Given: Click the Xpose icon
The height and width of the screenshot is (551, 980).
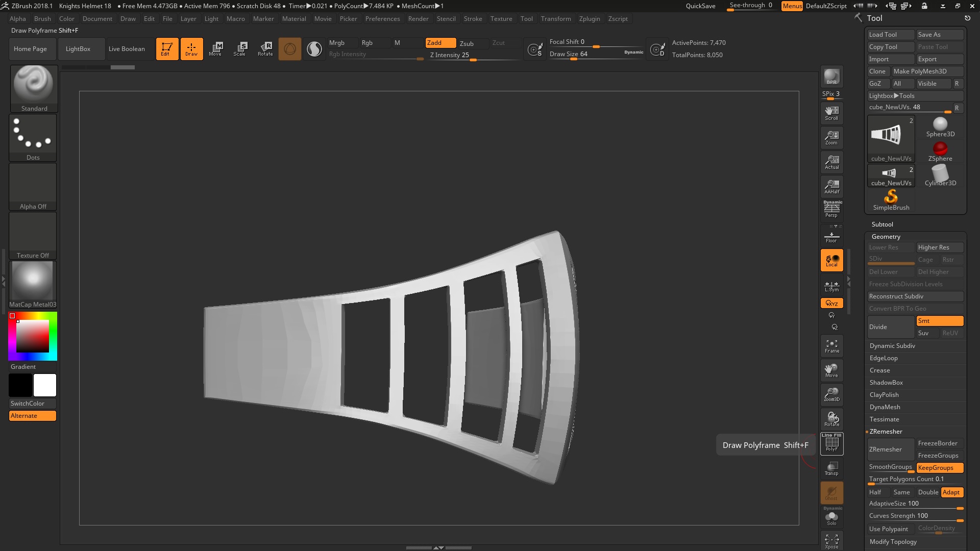Looking at the screenshot, I should (x=831, y=541).
